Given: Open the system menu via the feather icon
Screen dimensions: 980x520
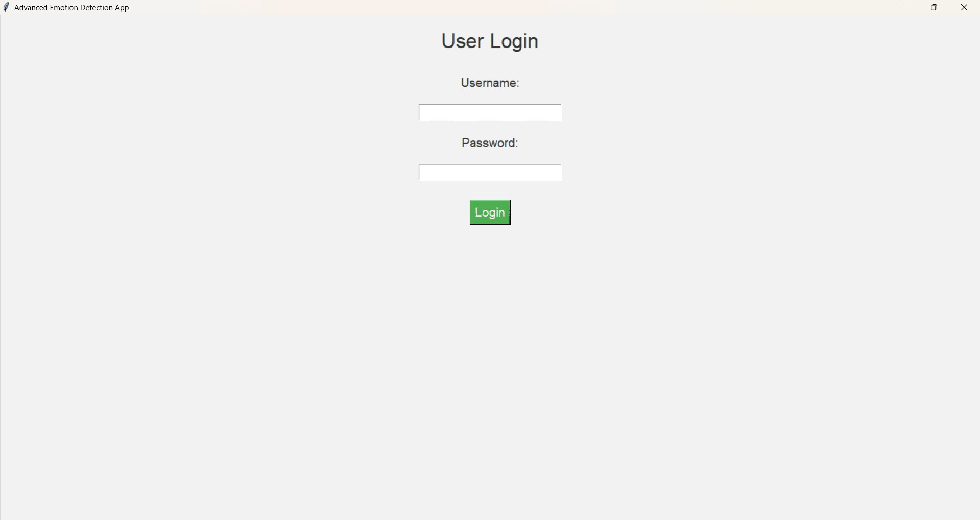Looking at the screenshot, I should coord(6,7).
